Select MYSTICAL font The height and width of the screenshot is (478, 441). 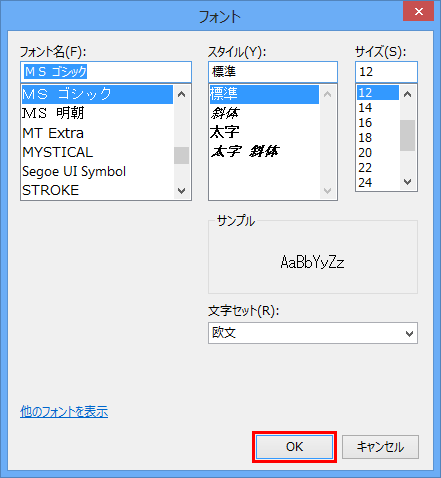point(97,152)
